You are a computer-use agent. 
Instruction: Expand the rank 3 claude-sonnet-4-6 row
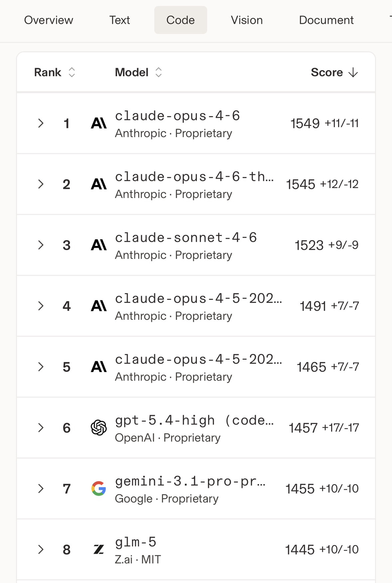41,245
